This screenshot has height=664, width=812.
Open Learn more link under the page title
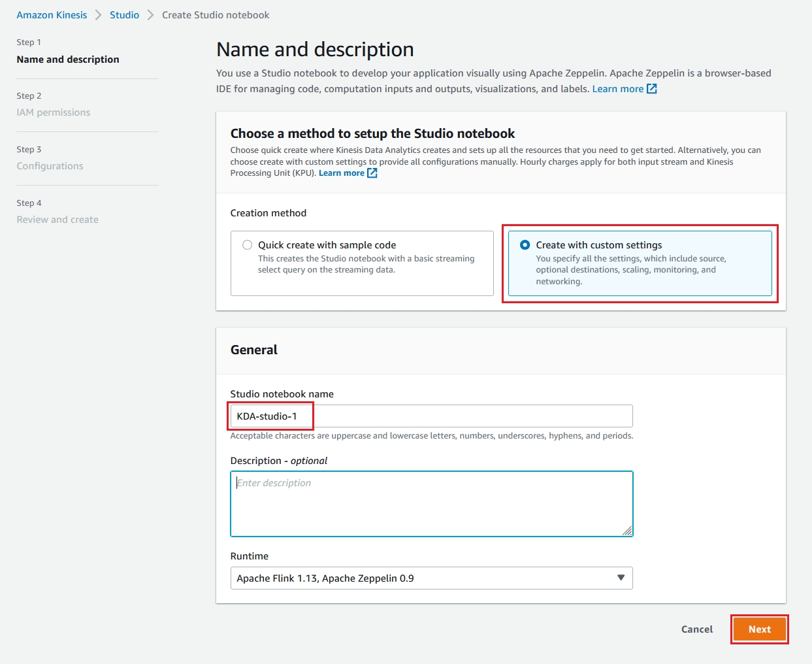[x=617, y=89]
